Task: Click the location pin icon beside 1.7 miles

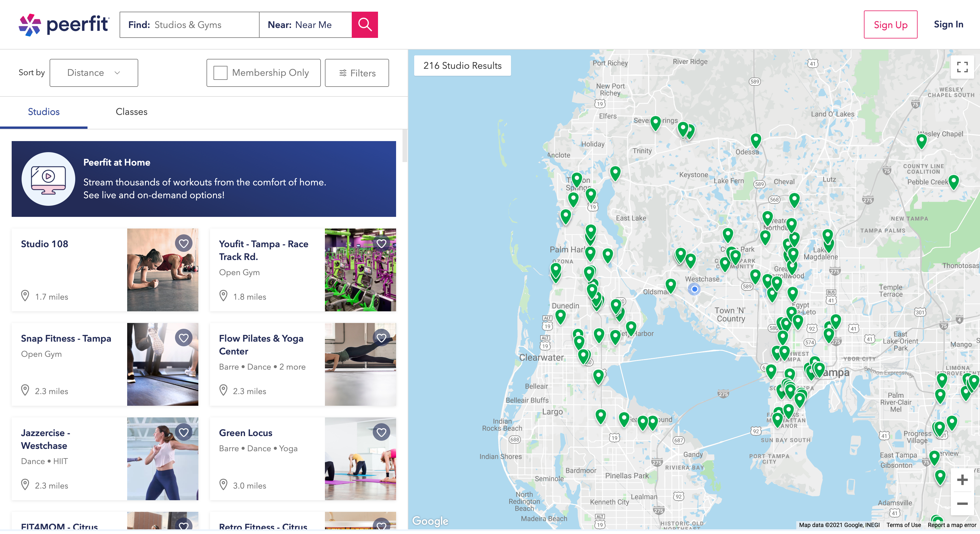Action: tap(25, 296)
